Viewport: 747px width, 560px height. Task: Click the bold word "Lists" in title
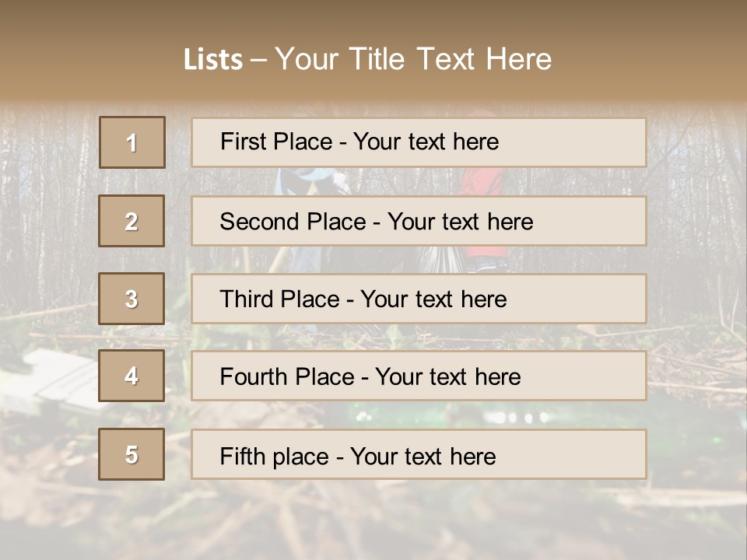(213, 60)
